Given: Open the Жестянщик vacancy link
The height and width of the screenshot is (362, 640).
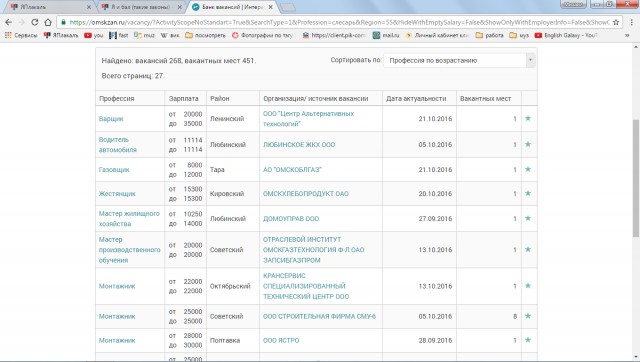Looking at the screenshot, I should (117, 193).
